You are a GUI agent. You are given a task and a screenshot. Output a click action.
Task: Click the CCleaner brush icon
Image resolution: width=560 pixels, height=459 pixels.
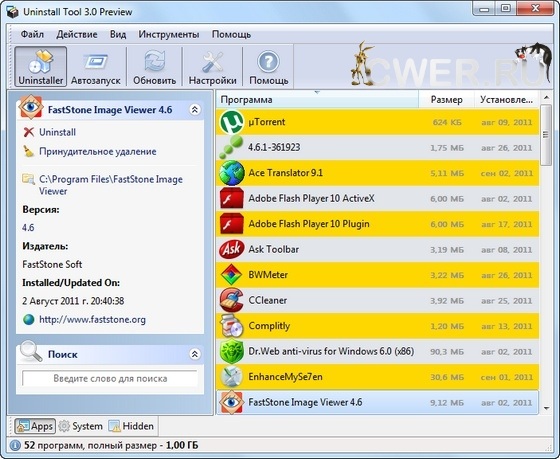pyautogui.click(x=231, y=300)
